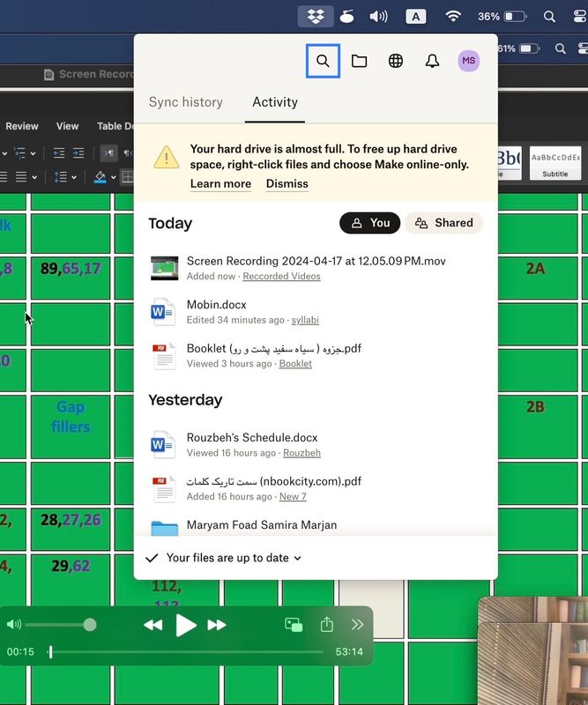Open the font color dropdown arrow

113,177
